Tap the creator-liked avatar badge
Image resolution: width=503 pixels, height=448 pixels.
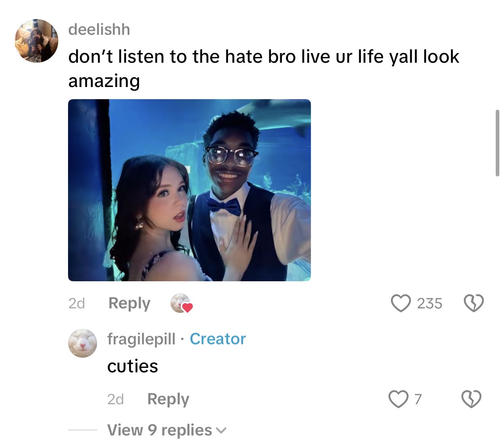pyautogui.click(x=181, y=304)
